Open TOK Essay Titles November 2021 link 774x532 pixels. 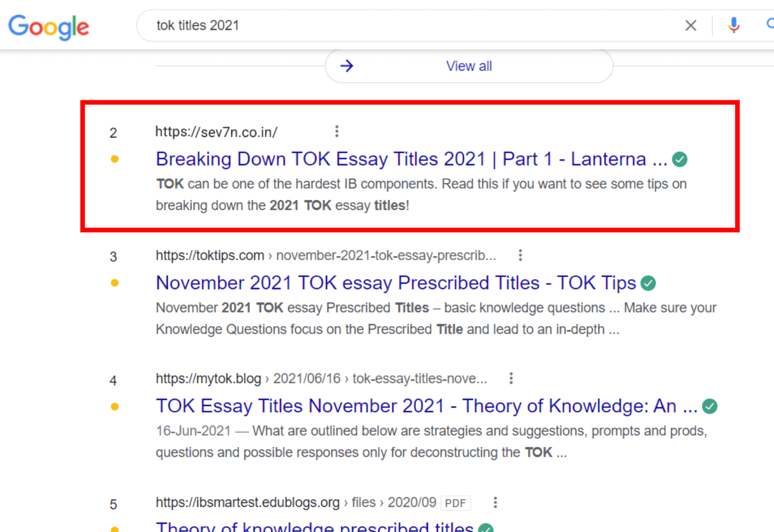point(426,406)
